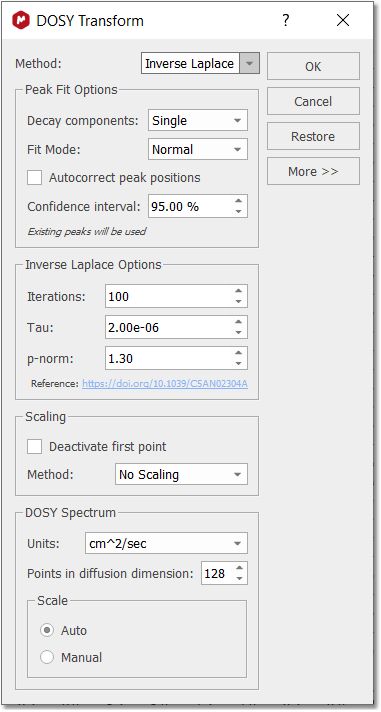This screenshot has width=381, height=712.
Task: Increase the Iterations value with up arrow
Action: [238, 291]
